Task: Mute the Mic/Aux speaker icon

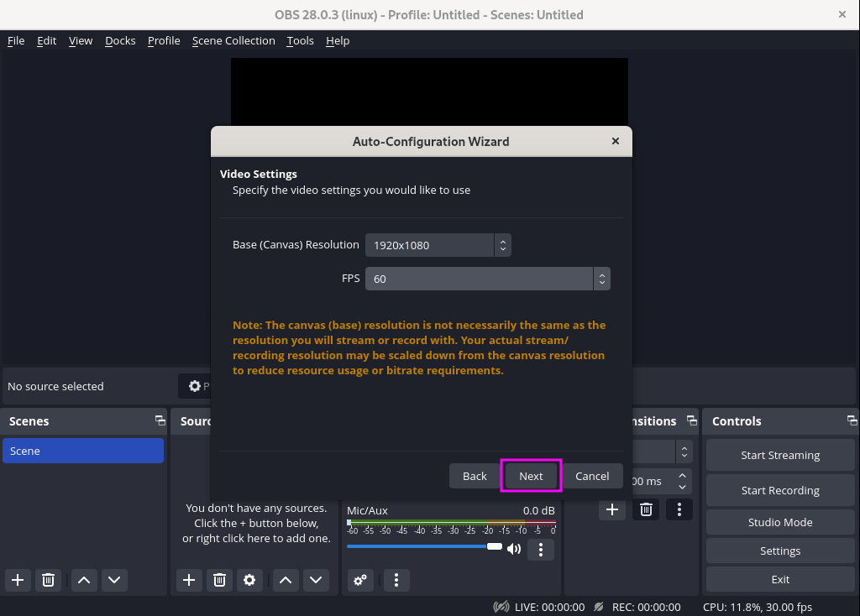Action: 514,550
